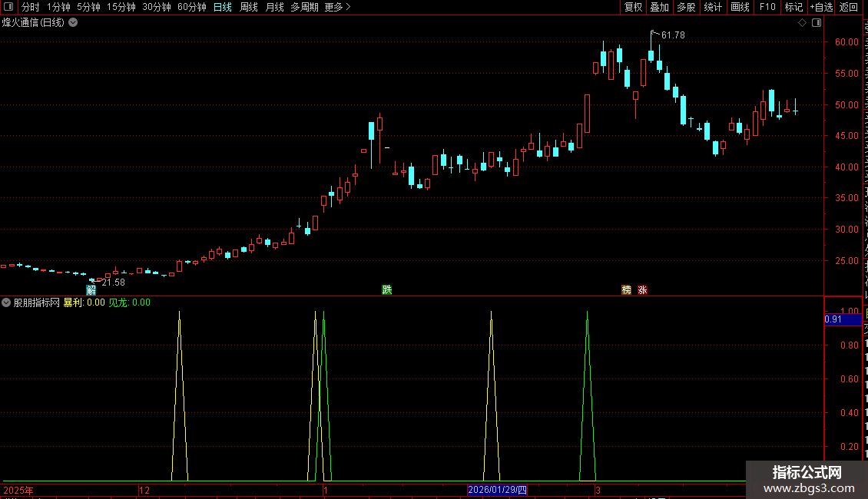Click the 多股 button

tap(686, 7)
